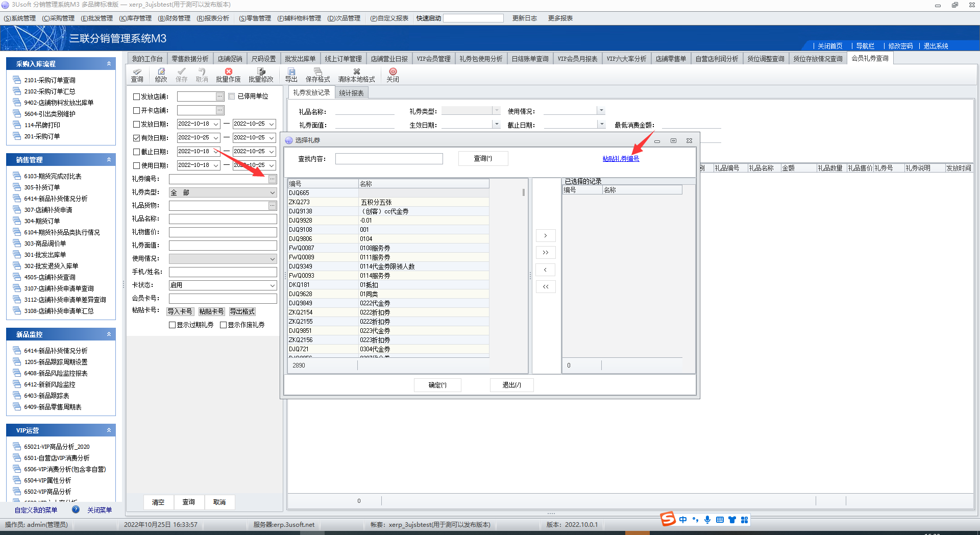Click the 自定义我的菜单 link
Screen dimensions: 980x535
[x=36, y=510]
